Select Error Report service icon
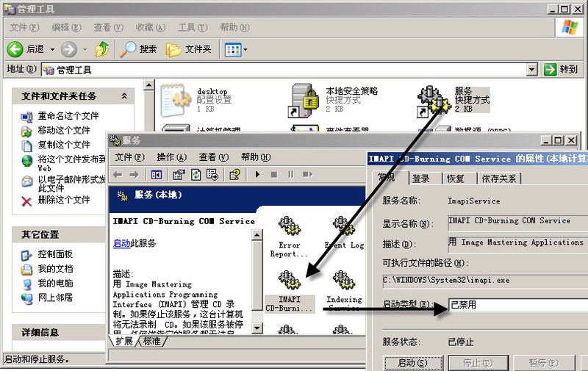The image size is (588, 371). point(289,226)
